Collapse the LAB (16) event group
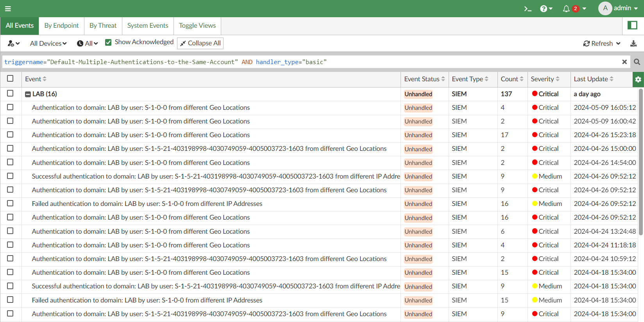Screen dimensions: 644x322 (28, 94)
